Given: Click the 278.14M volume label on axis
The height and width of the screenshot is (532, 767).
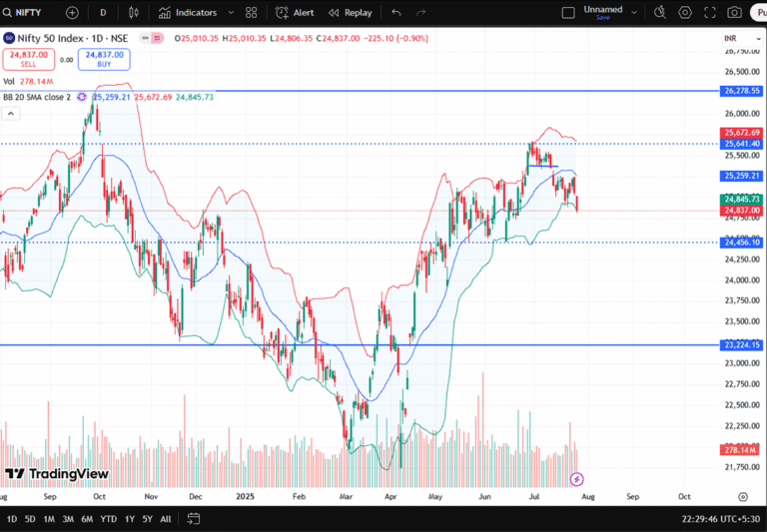Looking at the screenshot, I should (x=739, y=450).
